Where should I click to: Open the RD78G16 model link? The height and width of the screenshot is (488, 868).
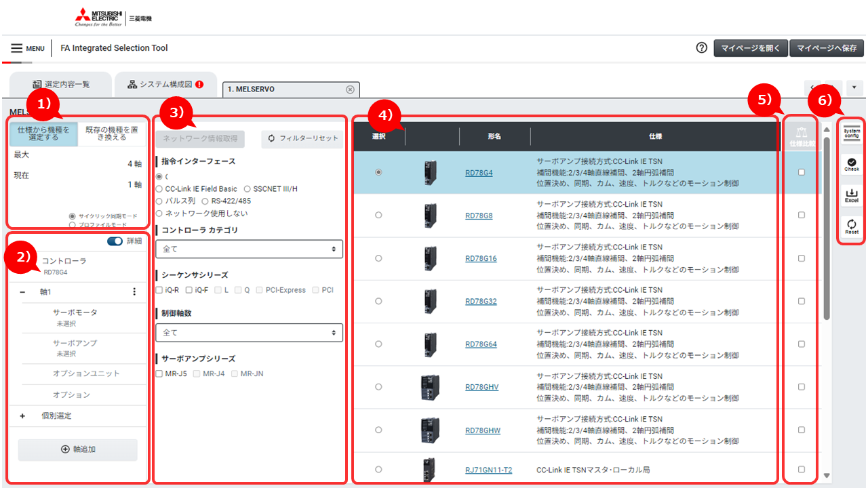[x=481, y=258]
